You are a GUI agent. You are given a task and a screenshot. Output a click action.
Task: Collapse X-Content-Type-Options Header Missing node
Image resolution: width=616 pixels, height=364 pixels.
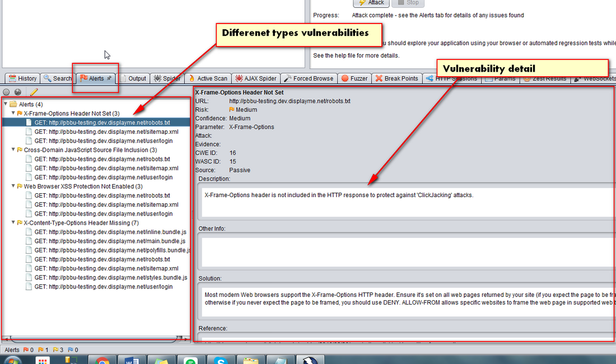pyautogui.click(x=12, y=223)
